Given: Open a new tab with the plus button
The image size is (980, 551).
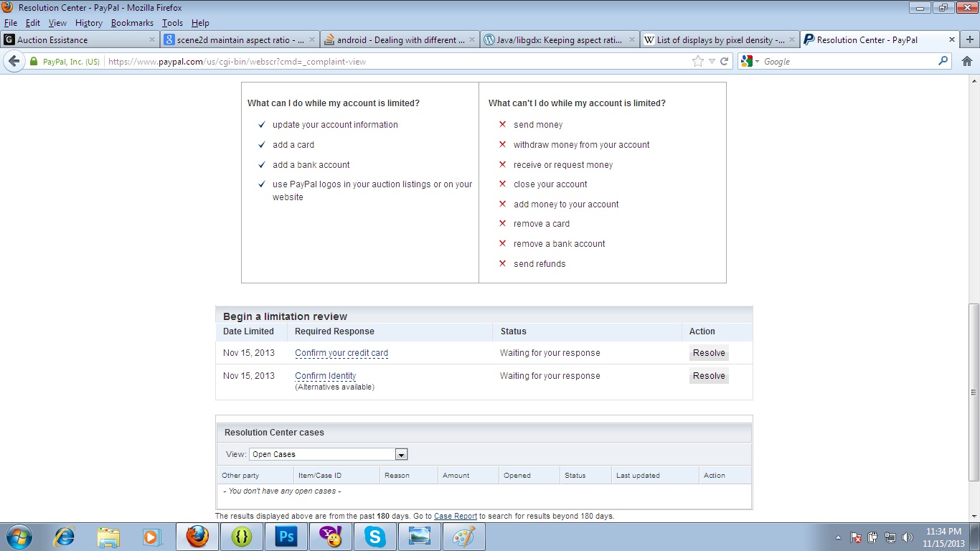Looking at the screenshot, I should (971, 40).
